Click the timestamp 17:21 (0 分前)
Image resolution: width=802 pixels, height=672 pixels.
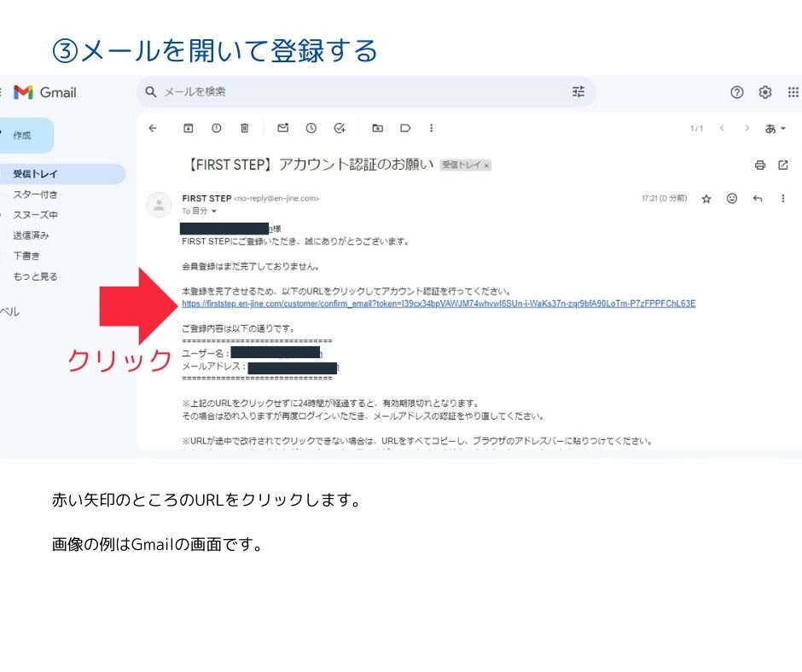coord(665,199)
